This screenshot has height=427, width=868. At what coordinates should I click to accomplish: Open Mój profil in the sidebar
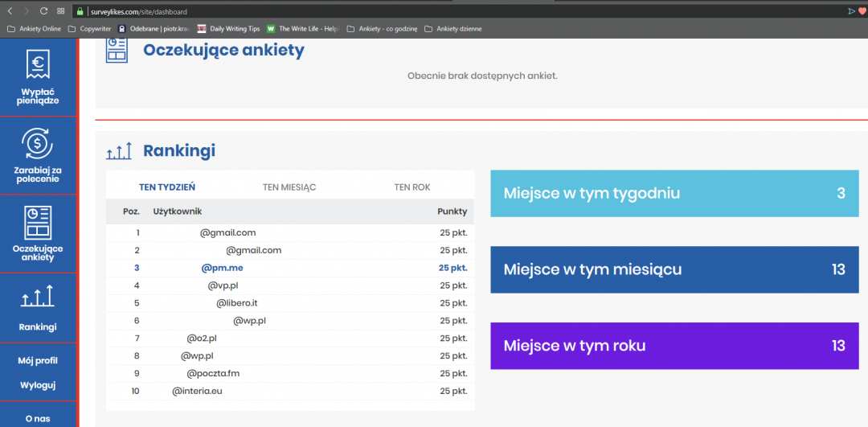tap(38, 360)
